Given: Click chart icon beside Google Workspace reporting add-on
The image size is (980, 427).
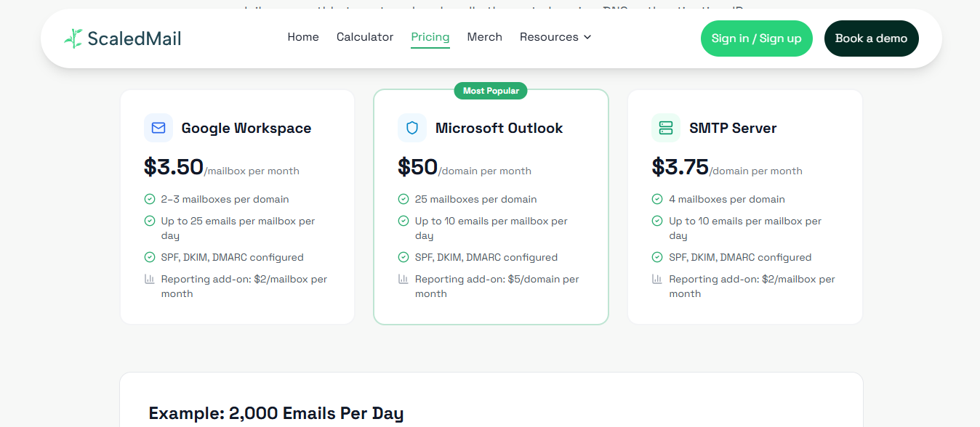Looking at the screenshot, I should 150,279.
